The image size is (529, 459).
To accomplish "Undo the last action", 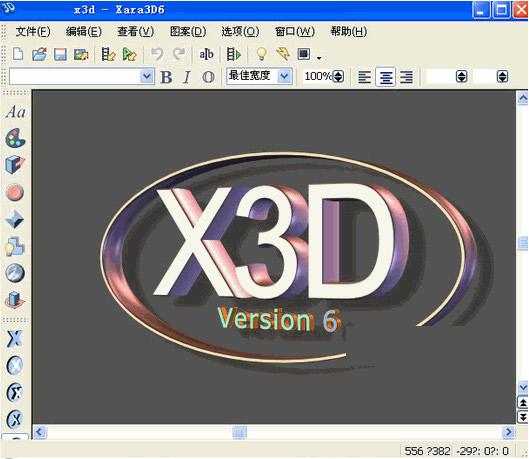I will tap(157, 54).
